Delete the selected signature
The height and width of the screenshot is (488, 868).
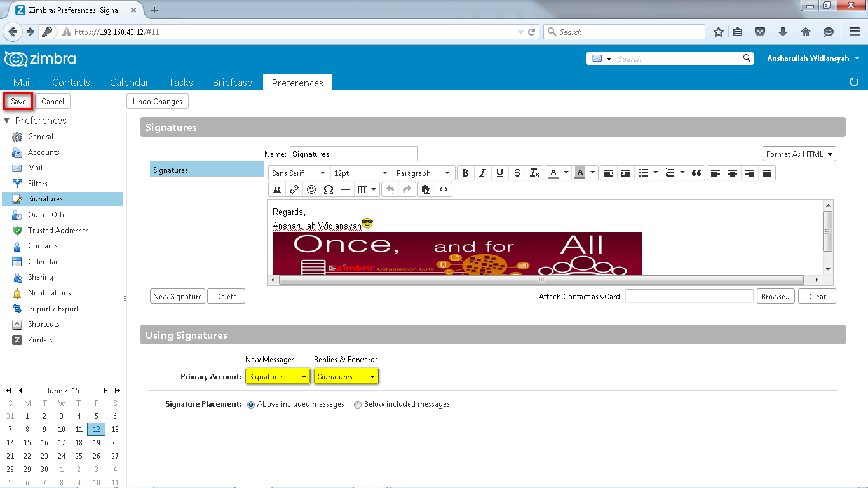pyautogui.click(x=226, y=297)
